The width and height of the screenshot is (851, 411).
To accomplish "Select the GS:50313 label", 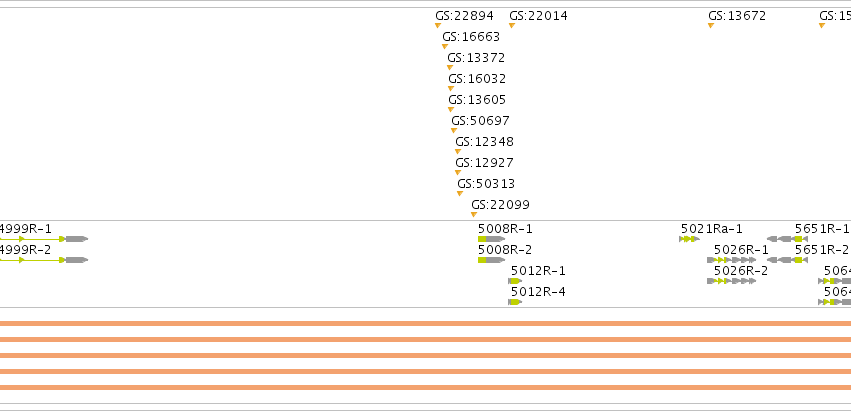I will coord(486,184).
